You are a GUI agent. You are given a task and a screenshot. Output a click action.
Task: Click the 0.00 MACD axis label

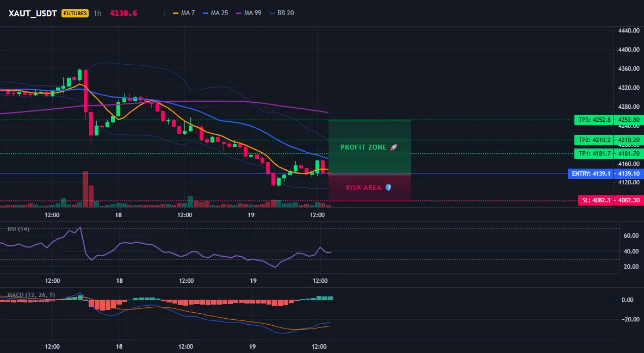[x=627, y=300]
